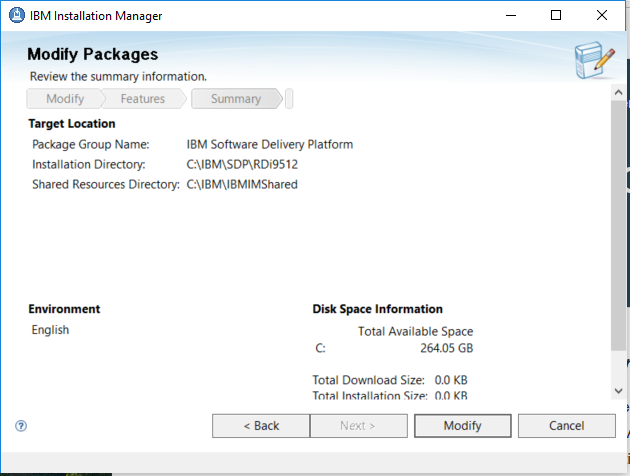Minimize the Installation Manager window

point(511,15)
